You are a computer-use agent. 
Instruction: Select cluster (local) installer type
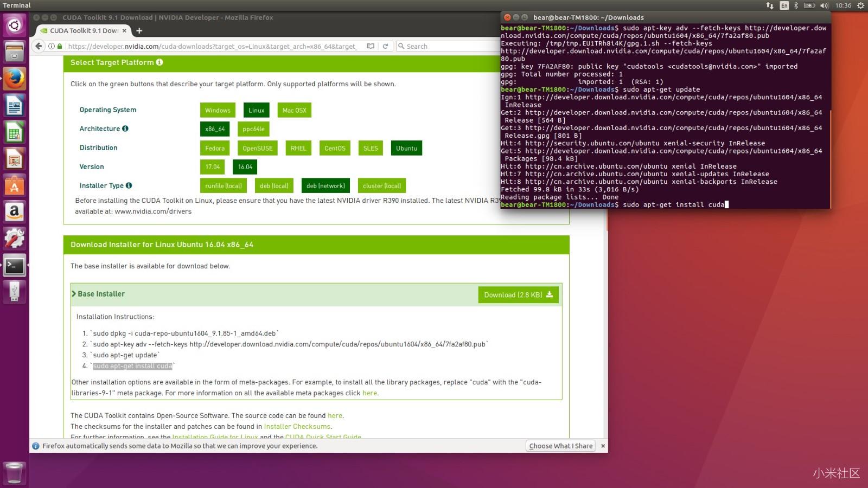coord(382,186)
